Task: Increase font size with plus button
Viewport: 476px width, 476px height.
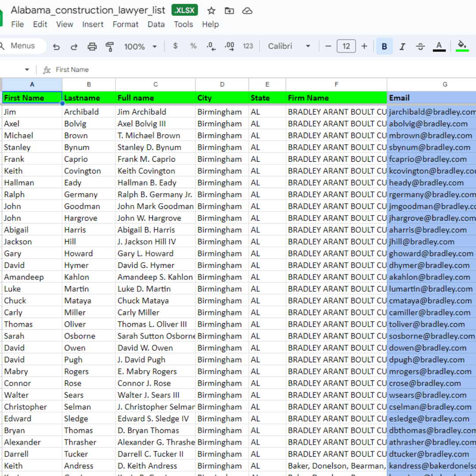Action: pos(364,46)
